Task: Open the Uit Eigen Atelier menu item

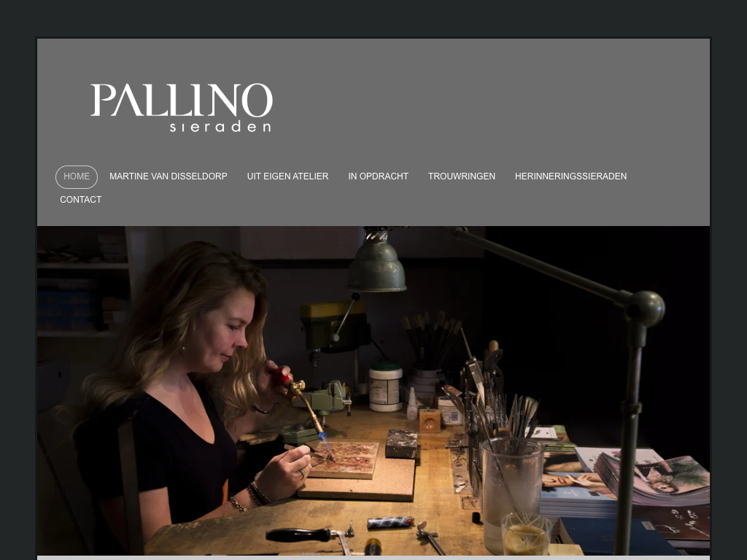Action: point(287,176)
